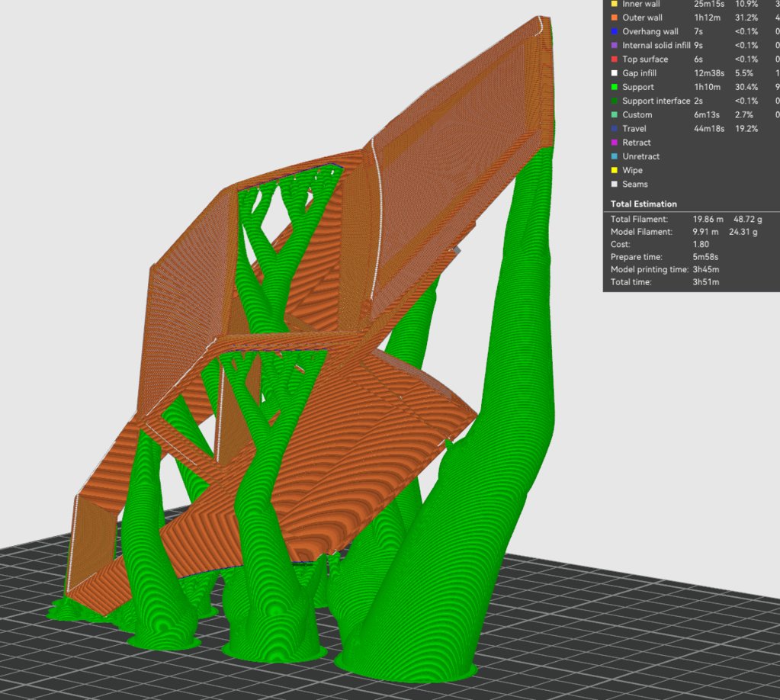This screenshot has height=700, width=780.
Task: Toggle the "Retract" legend label
Action: click(x=636, y=143)
